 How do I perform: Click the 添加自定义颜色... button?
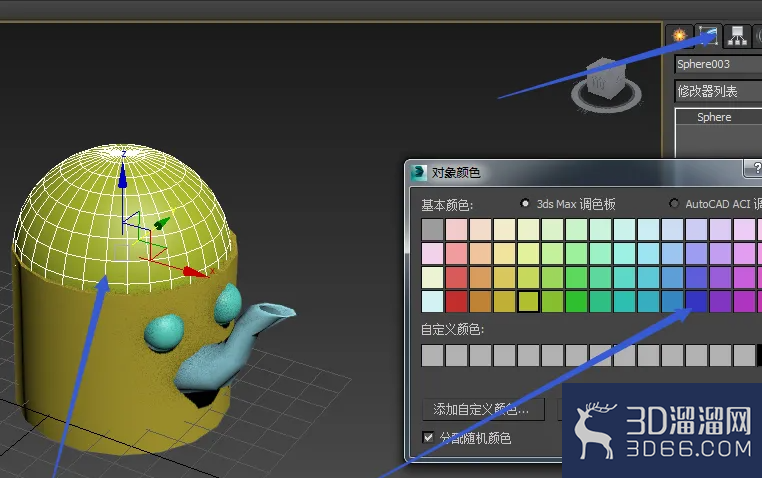(483, 410)
